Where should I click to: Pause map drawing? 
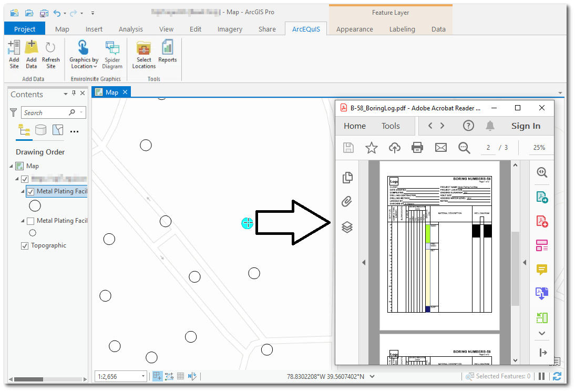pyautogui.click(x=542, y=376)
